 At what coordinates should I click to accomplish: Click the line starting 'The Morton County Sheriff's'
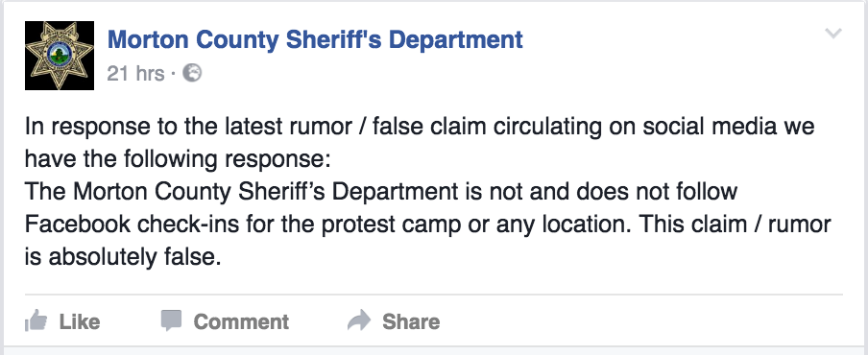point(381,191)
